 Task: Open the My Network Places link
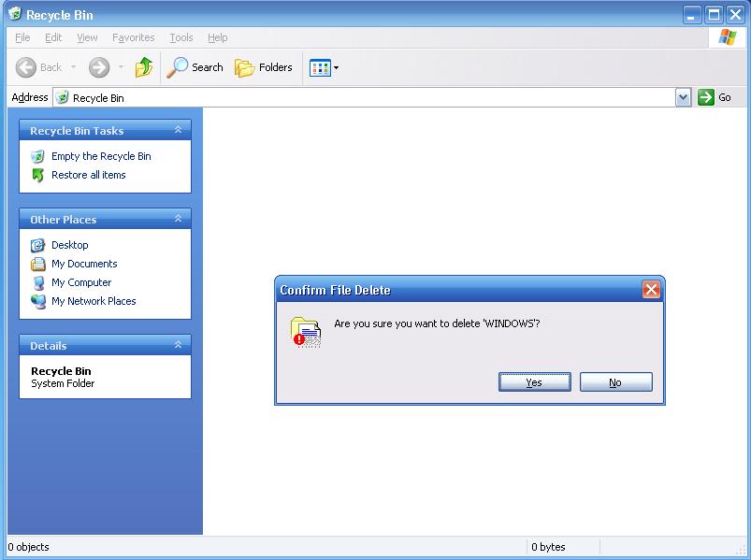[x=94, y=301]
